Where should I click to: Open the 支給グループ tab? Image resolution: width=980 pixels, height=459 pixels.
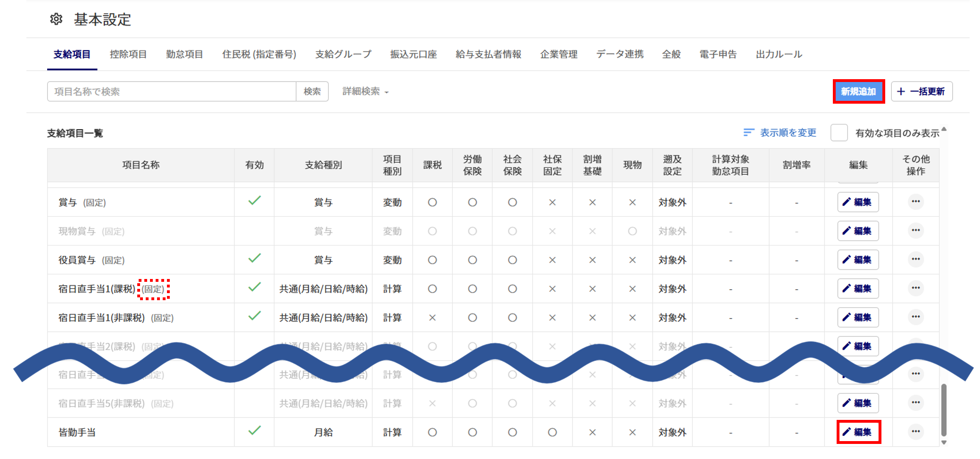(x=343, y=55)
